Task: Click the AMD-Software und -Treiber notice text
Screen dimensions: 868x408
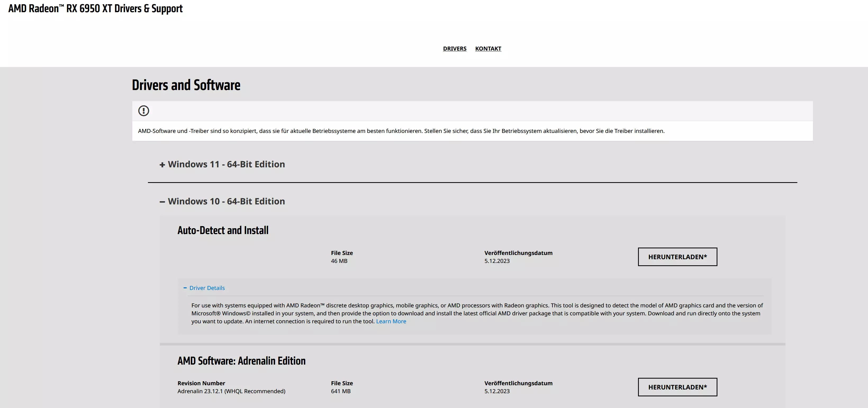Action: click(401, 131)
